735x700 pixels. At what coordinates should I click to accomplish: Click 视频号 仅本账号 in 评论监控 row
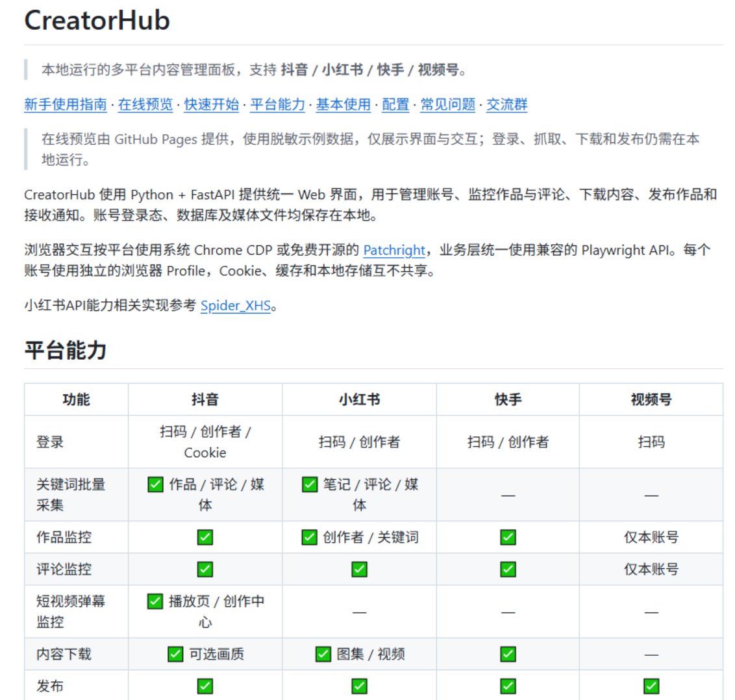651,569
